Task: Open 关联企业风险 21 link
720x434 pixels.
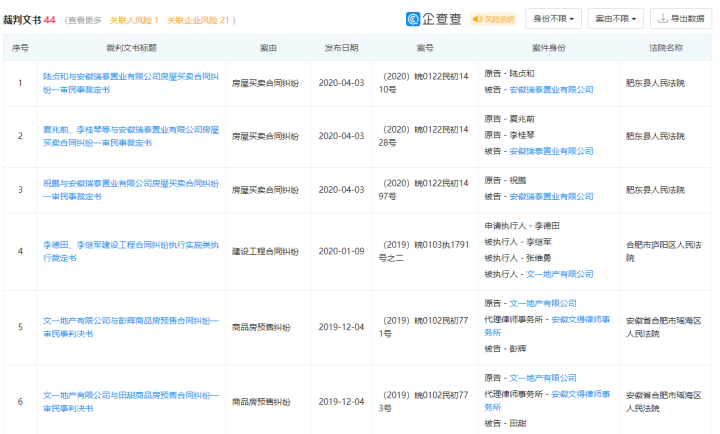Action: [x=198, y=20]
